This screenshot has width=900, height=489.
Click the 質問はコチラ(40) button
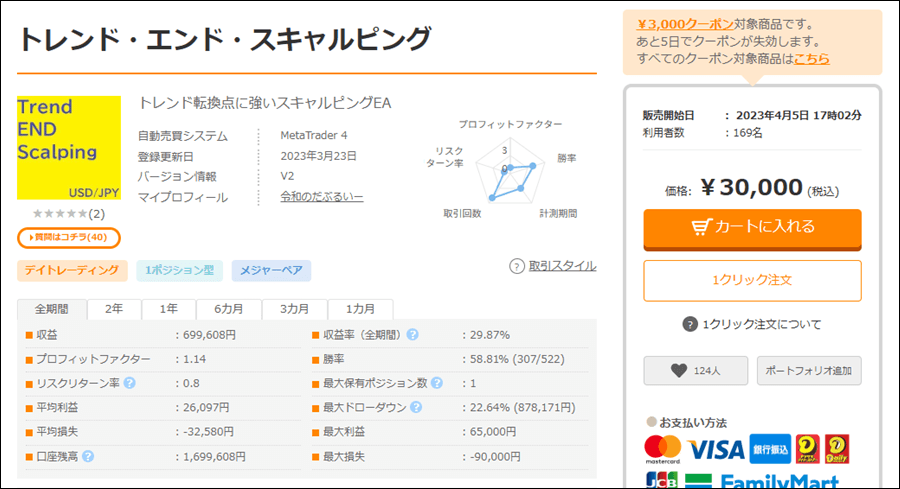coord(69,238)
